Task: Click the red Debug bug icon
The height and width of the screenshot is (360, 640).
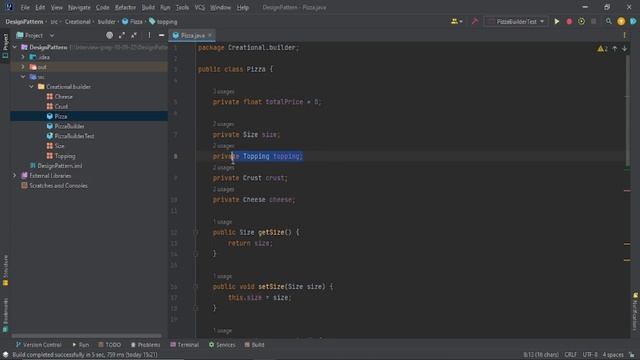Action: tap(569, 22)
